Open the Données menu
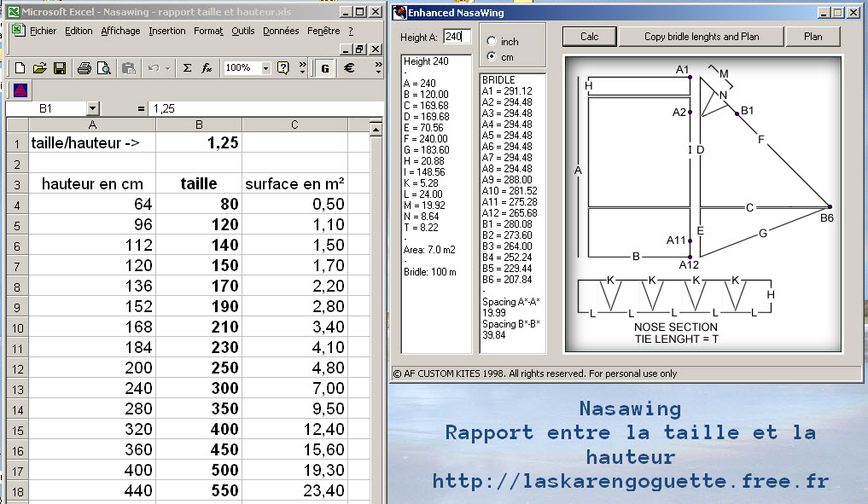This screenshot has height=504, width=868. click(x=281, y=31)
